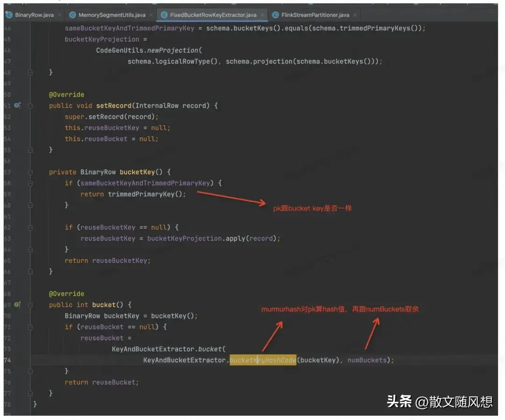Click the fold end marker on line 75

click(x=30, y=371)
